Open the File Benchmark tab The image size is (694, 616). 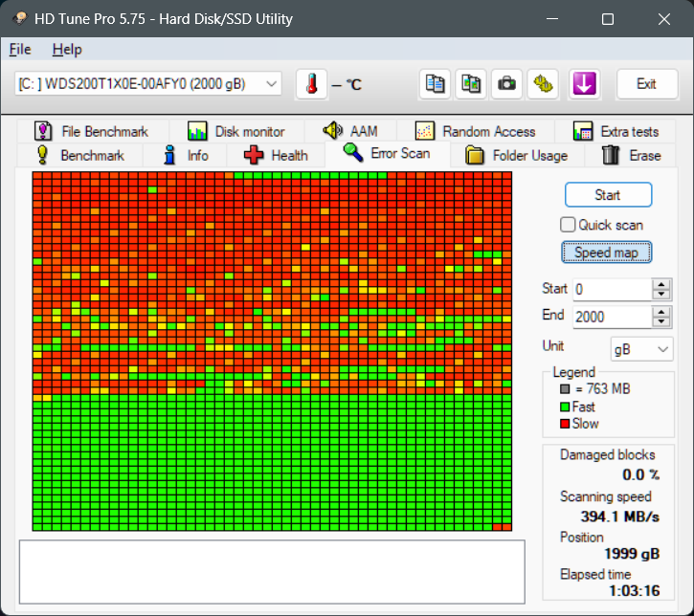coord(92,131)
